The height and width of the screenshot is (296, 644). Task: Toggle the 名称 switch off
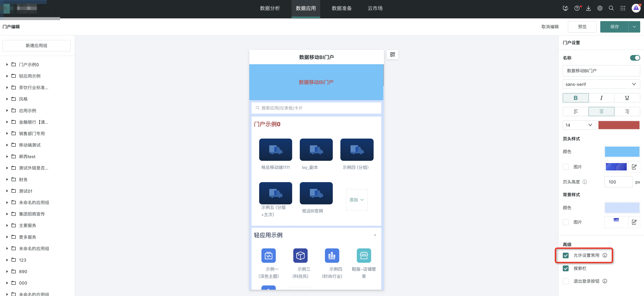635,58
